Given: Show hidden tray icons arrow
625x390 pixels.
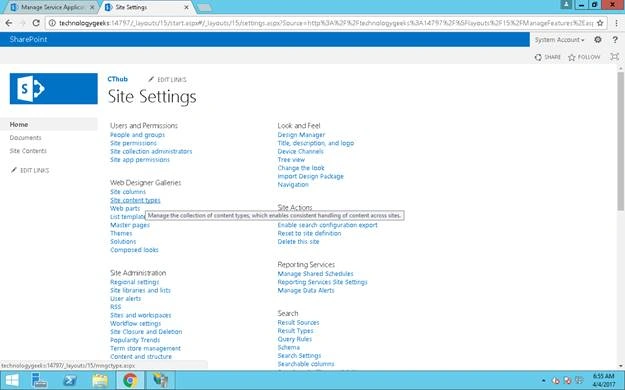Looking at the screenshot, I should click(x=544, y=381).
